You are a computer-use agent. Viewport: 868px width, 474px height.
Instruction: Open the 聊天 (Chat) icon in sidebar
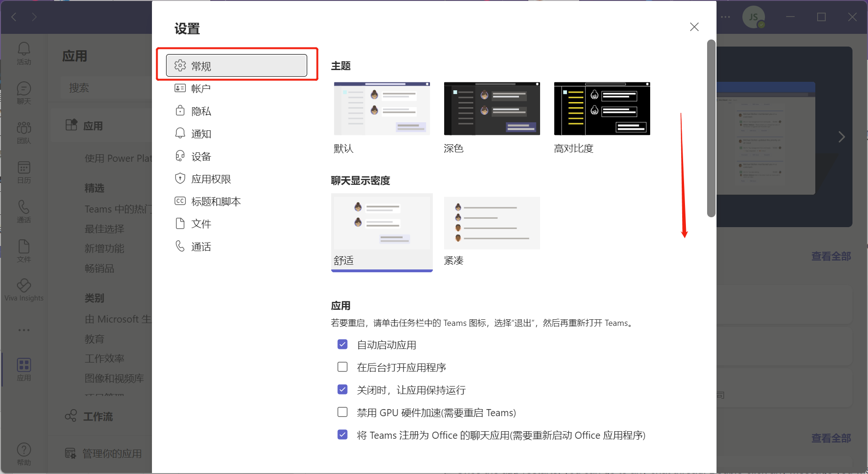click(24, 92)
